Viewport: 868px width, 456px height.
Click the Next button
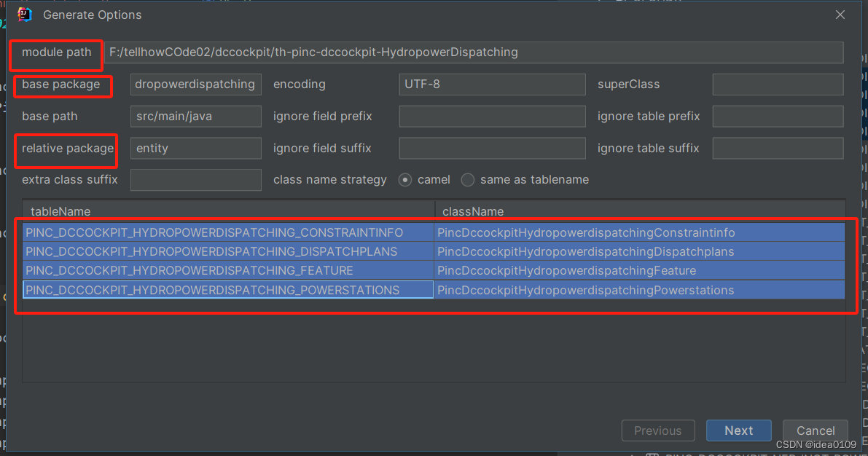point(738,430)
